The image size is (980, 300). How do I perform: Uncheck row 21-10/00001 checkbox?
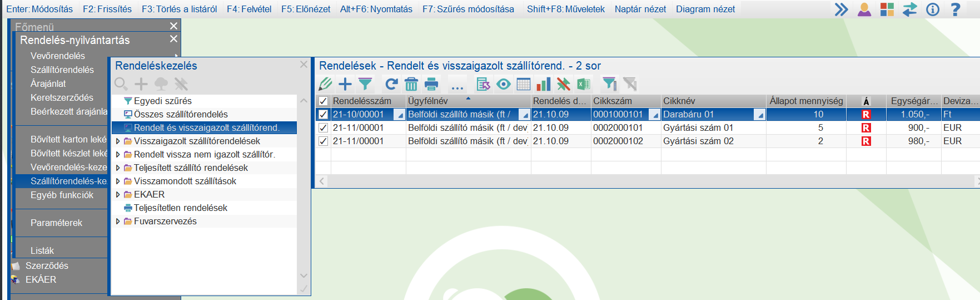click(x=323, y=114)
